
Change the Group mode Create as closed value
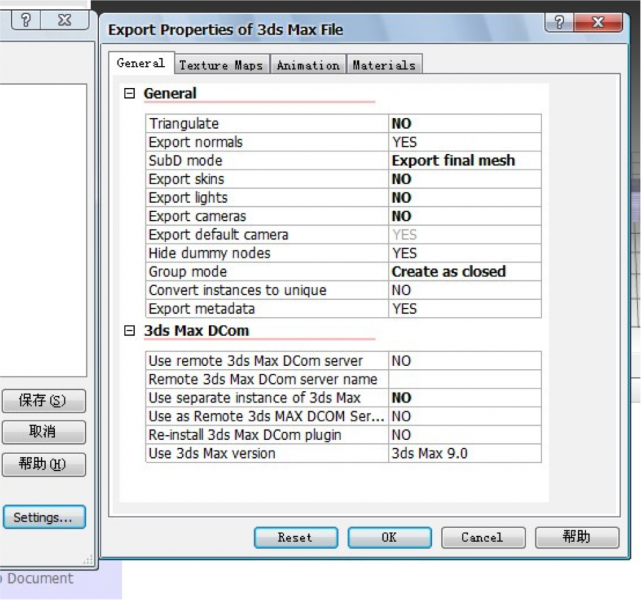tap(465, 272)
